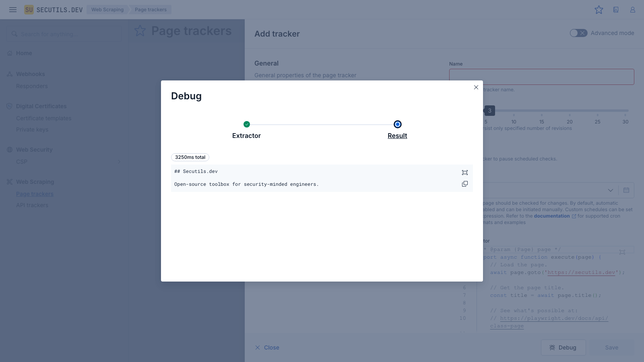The image size is (644, 362).
Task: Close the Debug dialog
Action: pyautogui.click(x=476, y=87)
